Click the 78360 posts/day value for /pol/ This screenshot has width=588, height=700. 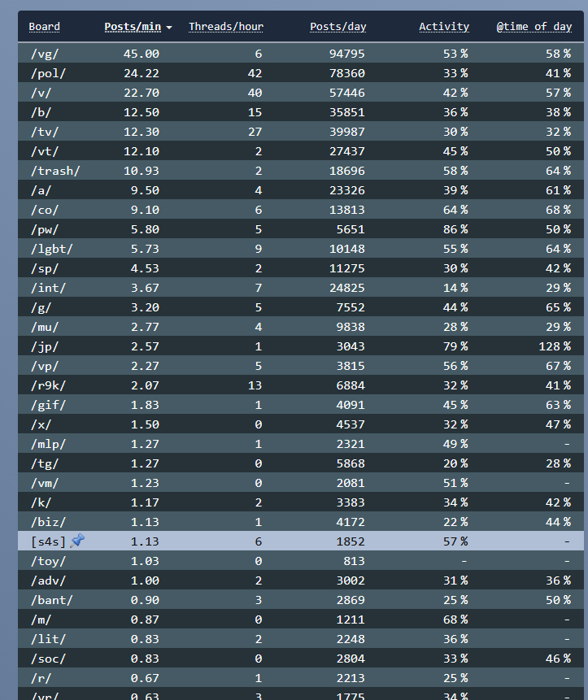coord(347,73)
